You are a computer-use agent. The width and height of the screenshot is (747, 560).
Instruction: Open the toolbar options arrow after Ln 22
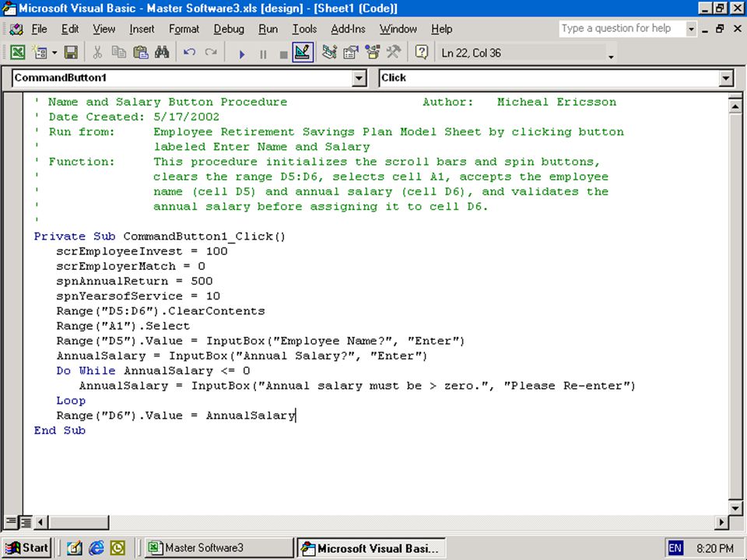pos(611,57)
